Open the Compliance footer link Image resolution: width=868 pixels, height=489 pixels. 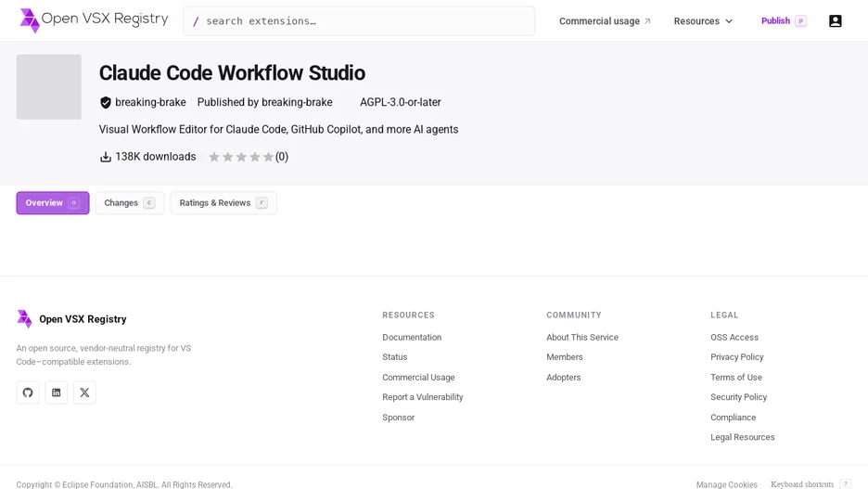733,418
